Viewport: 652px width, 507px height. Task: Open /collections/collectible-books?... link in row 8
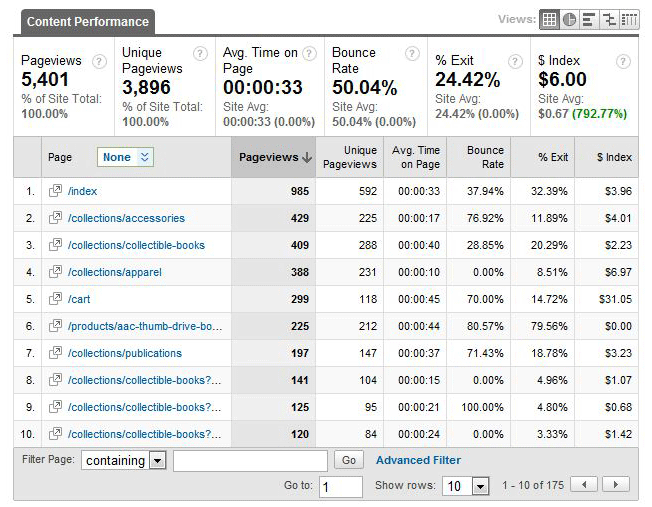coord(144,380)
